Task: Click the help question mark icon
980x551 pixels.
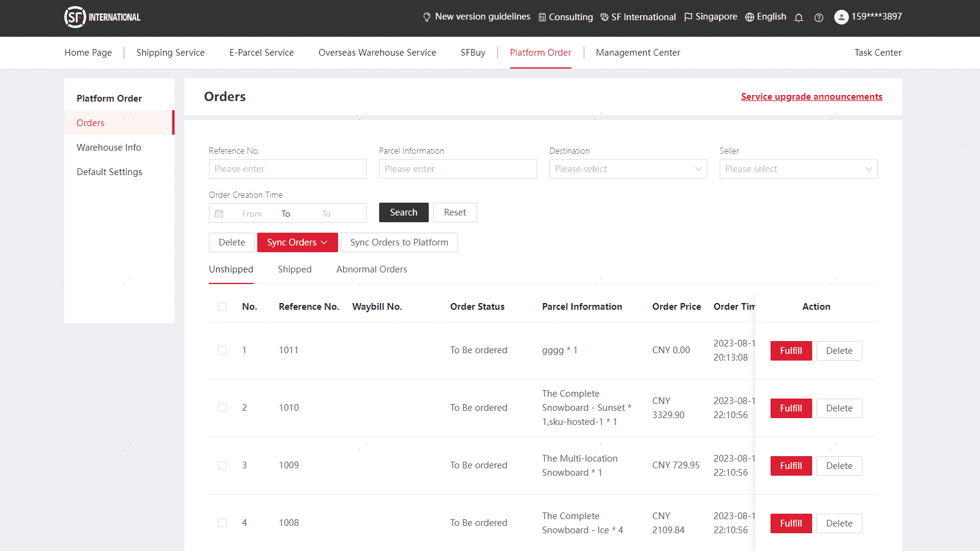Action: [819, 18]
